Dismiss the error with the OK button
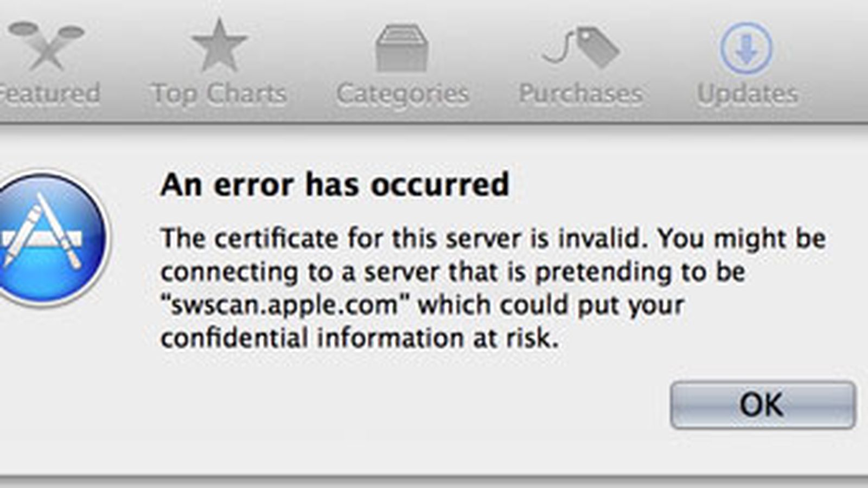This screenshot has width=868, height=488. click(763, 404)
